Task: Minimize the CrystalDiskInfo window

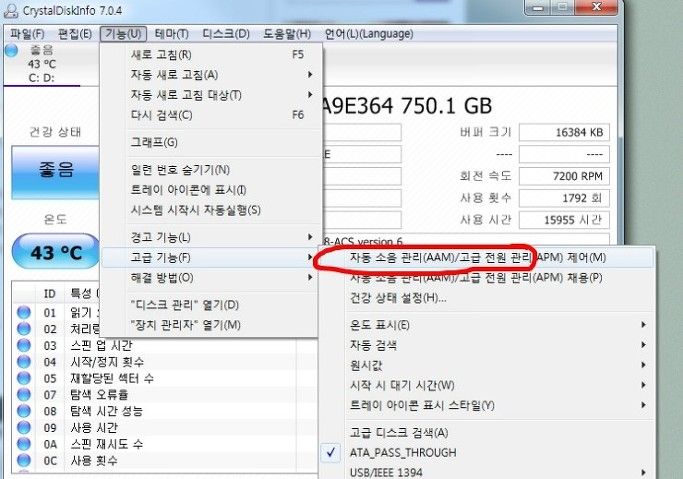Action: coord(538,7)
